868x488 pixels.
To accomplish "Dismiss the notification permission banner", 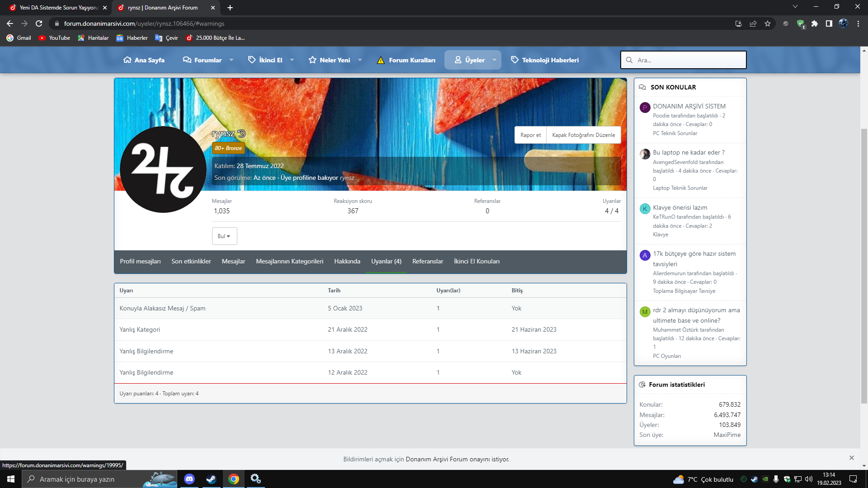I will coord(851,458).
